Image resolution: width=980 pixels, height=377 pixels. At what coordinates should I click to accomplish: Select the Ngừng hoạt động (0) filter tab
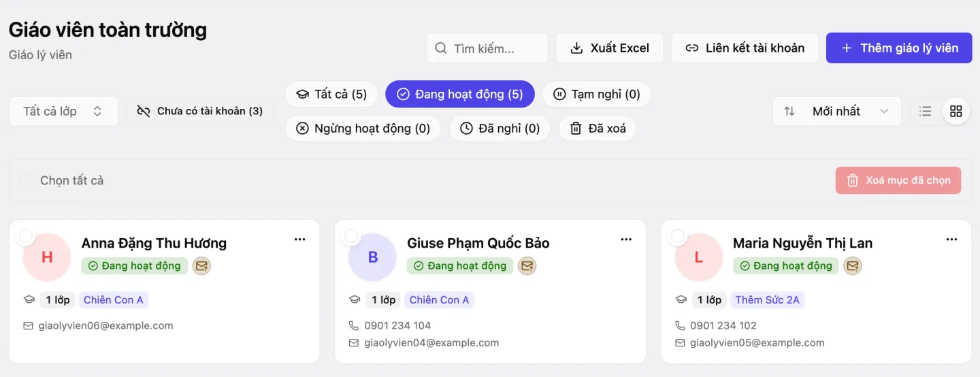coord(363,128)
